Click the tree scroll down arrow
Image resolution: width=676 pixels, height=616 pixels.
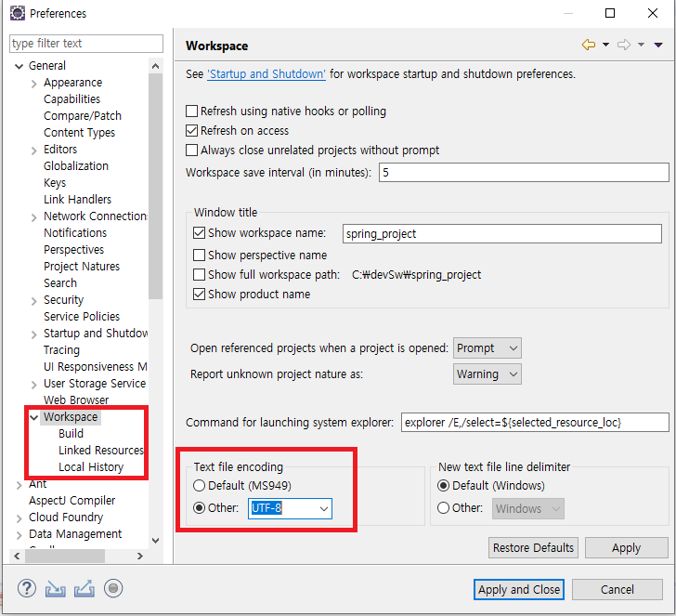point(156,541)
